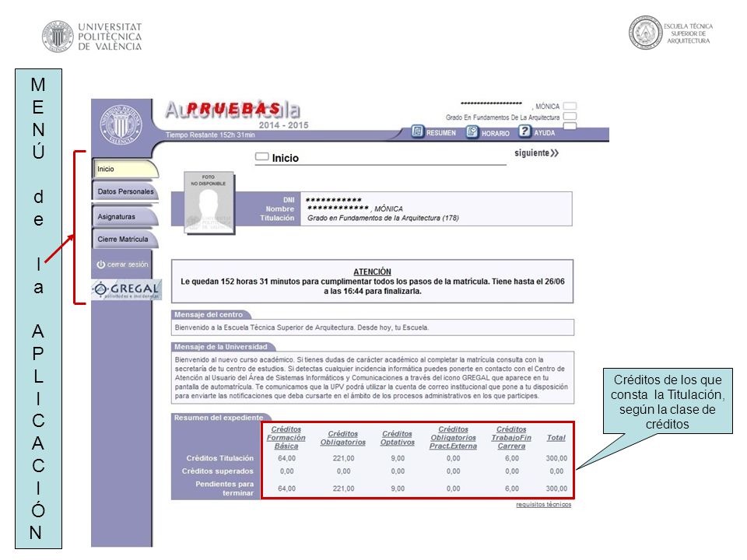
Task: Select the Inicio menu tab
Action: coord(124,169)
